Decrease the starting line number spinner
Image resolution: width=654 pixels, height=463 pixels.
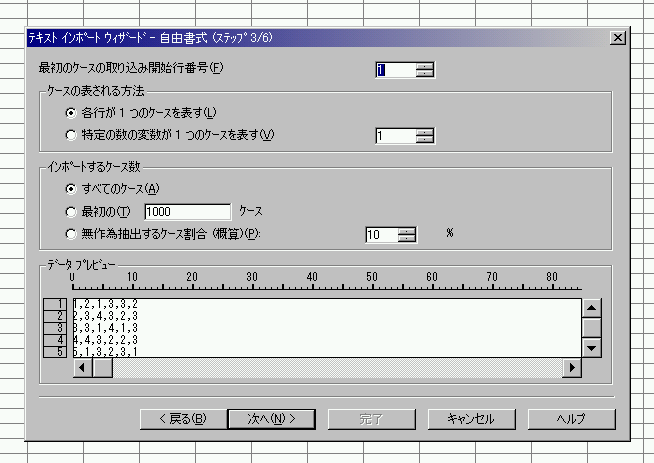pyautogui.click(x=425, y=73)
